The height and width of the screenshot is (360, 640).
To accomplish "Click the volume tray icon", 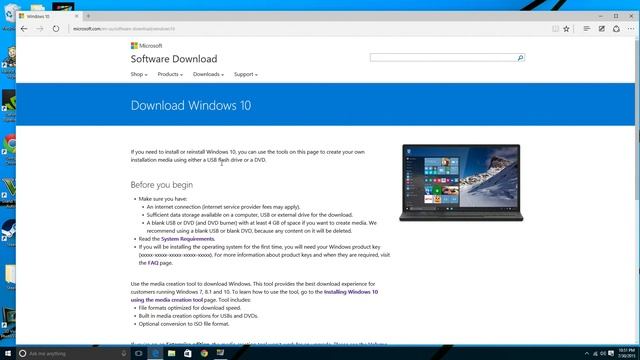I will point(603,353).
